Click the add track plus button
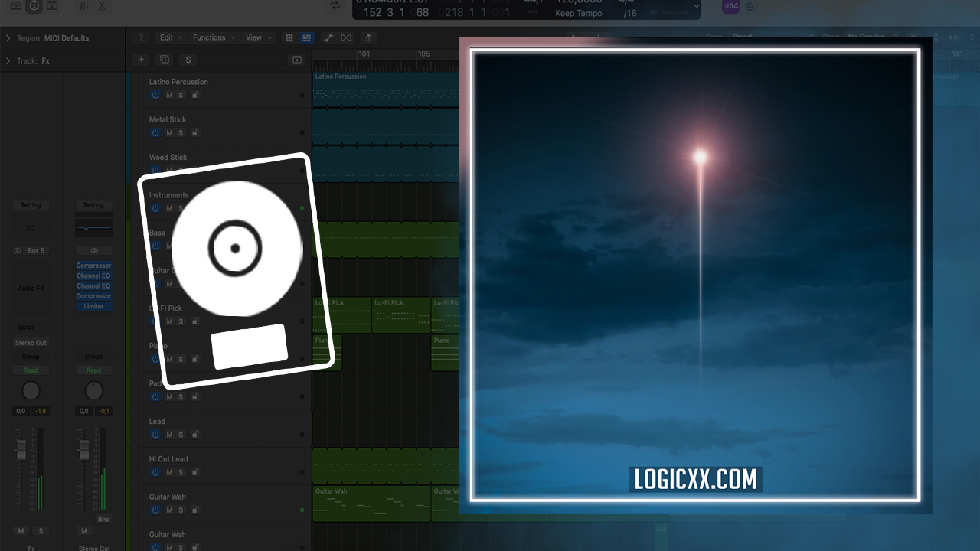Image resolution: width=980 pixels, height=551 pixels. [140, 60]
